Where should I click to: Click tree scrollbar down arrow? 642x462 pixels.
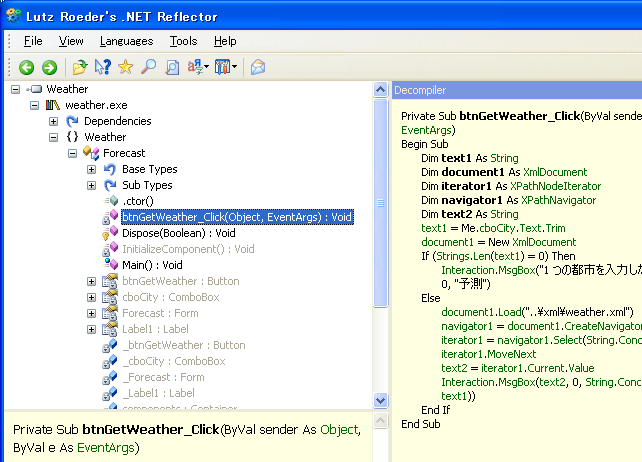pyautogui.click(x=381, y=400)
